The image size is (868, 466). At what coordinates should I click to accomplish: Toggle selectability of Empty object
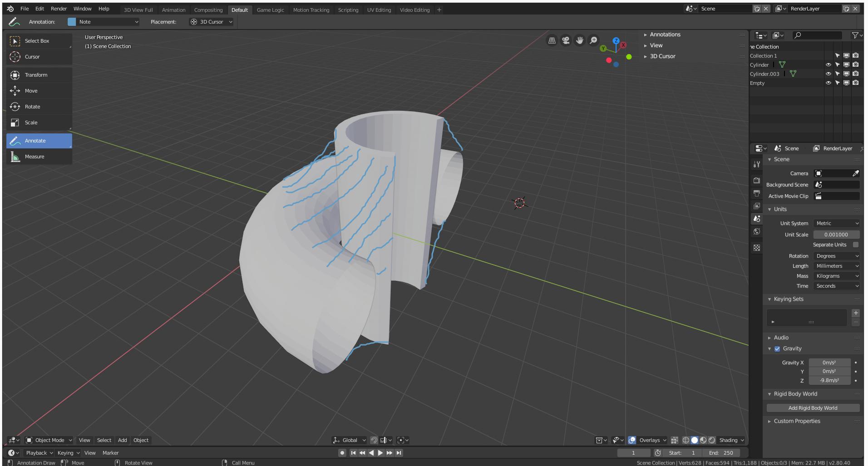tap(837, 83)
